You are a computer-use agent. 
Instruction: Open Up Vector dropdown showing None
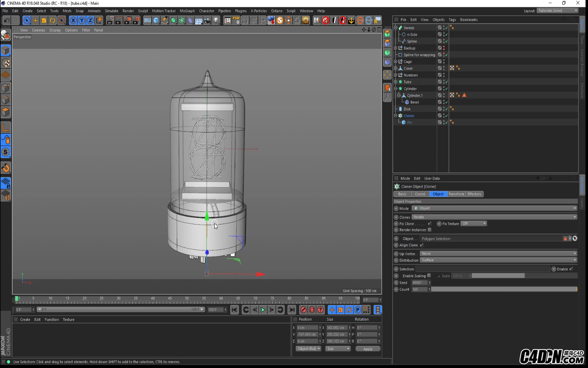point(499,254)
